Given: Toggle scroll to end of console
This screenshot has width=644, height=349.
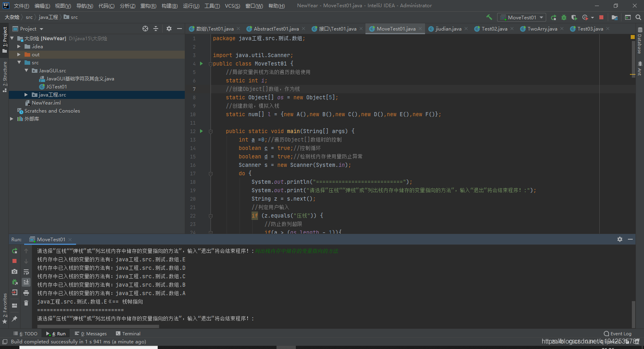Looking at the screenshot, I should point(26,282).
